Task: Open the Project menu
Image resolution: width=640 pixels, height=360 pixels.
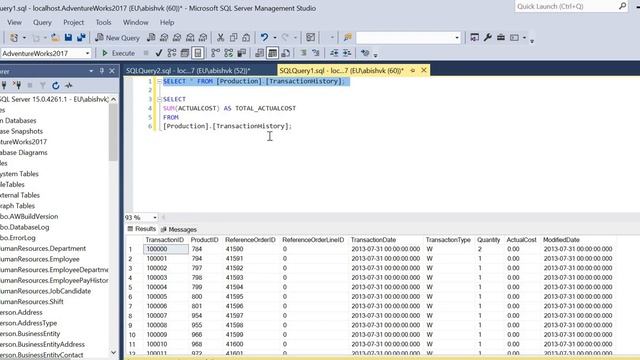Action: tap(73, 22)
